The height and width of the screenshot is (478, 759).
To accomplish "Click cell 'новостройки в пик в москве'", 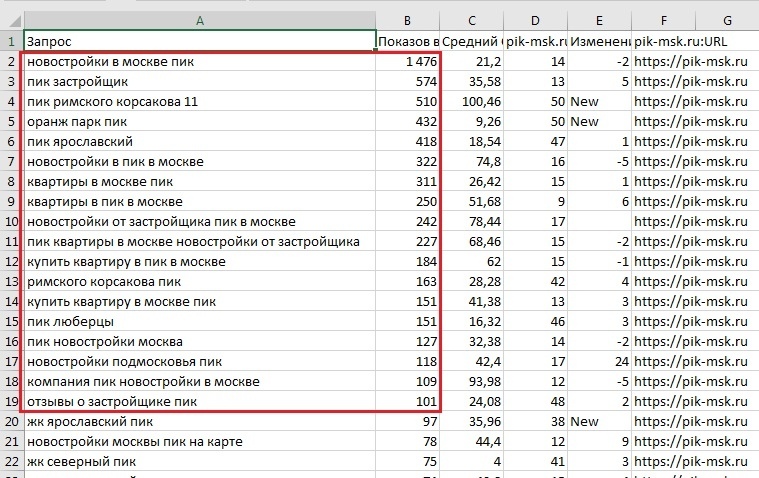I will pos(200,161).
